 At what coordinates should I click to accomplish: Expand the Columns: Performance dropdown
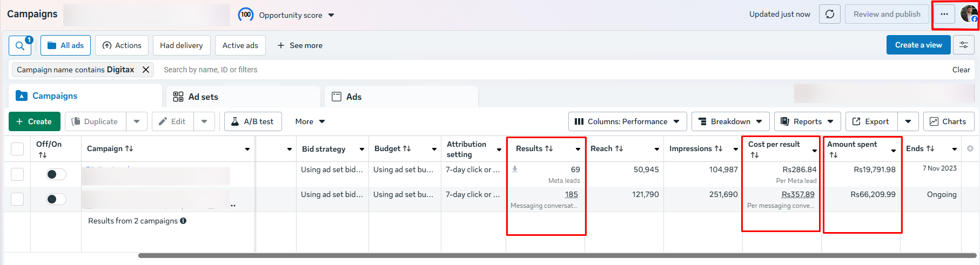click(627, 121)
